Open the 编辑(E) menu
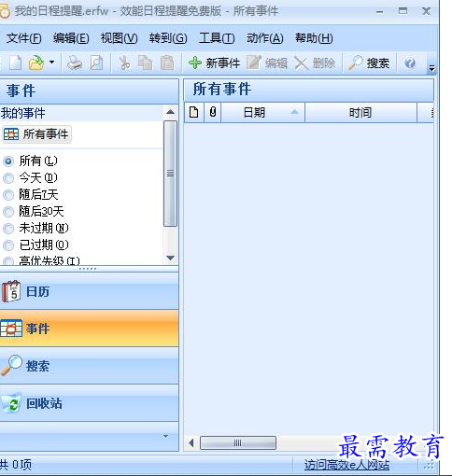The image size is (452, 476). [71, 38]
